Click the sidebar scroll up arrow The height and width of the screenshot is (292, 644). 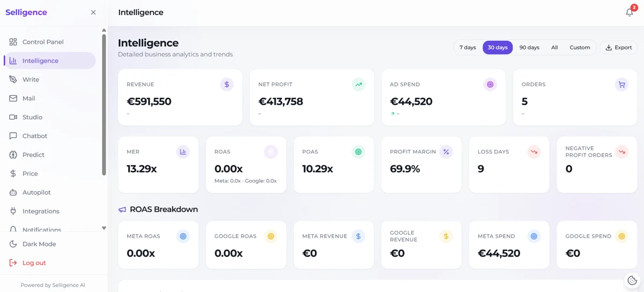tap(104, 31)
